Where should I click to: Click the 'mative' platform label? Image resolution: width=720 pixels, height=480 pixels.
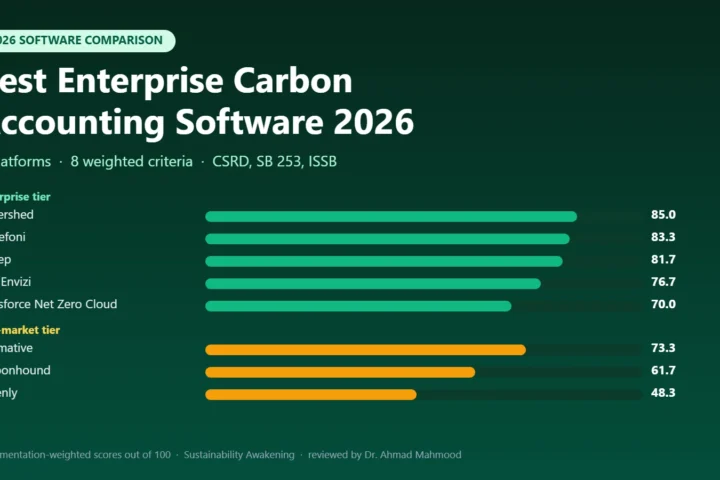click(16, 348)
